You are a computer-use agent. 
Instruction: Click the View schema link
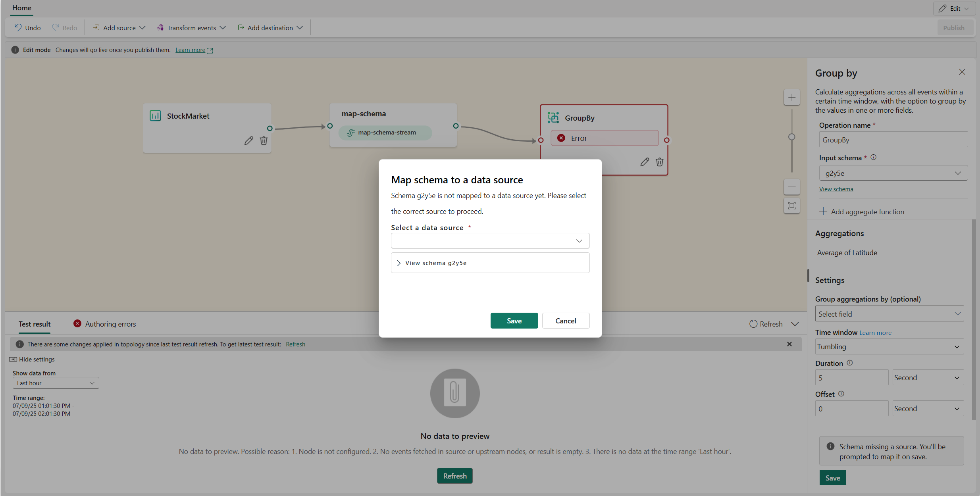point(836,189)
